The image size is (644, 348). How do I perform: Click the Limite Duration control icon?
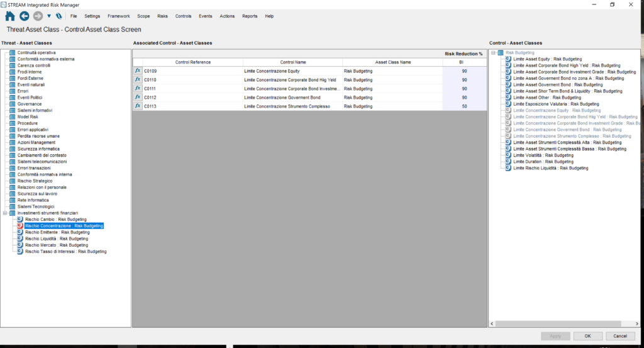point(508,162)
